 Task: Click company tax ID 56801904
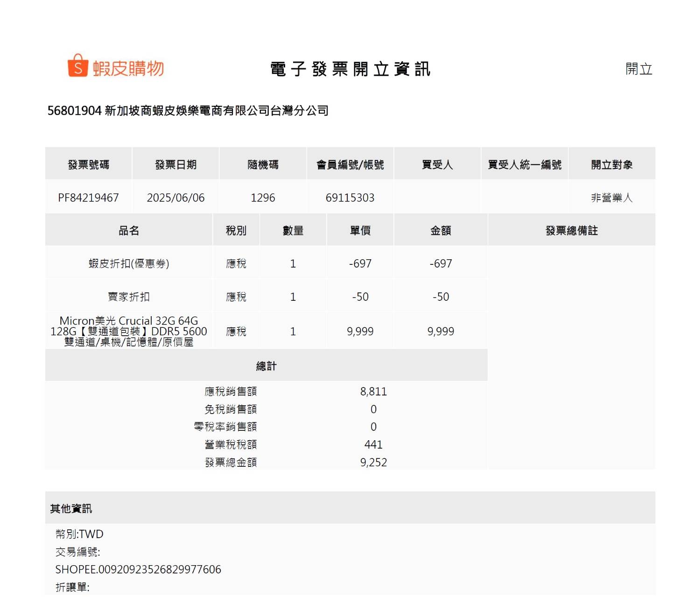(x=75, y=111)
